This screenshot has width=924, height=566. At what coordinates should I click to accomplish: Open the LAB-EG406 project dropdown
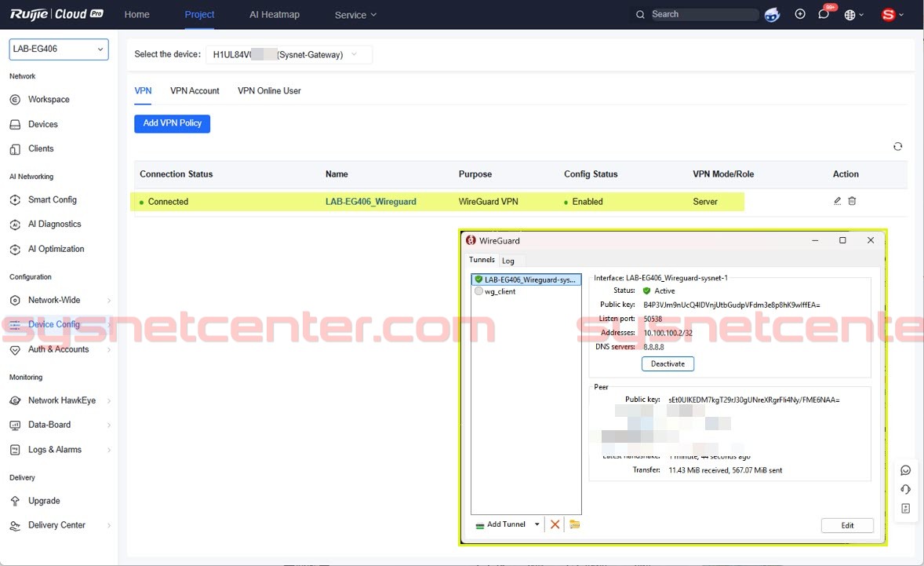(59, 49)
